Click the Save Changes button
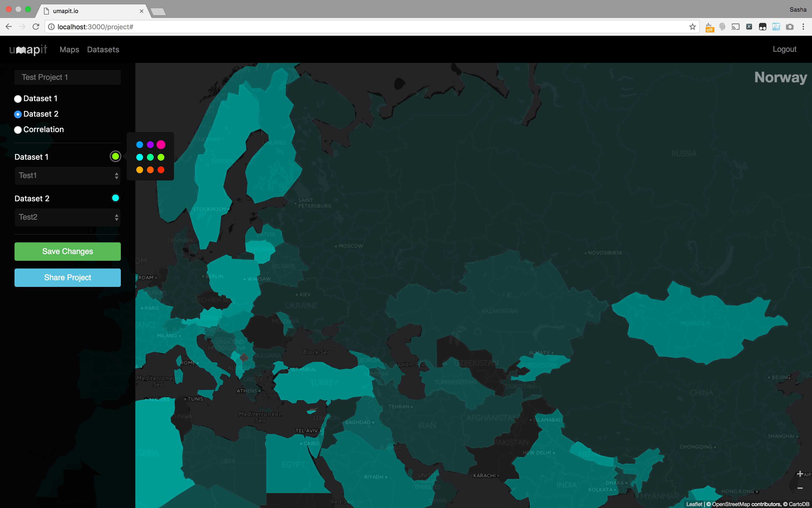This screenshot has height=508, width=812. pyautogui.click(x=67, y=251)
